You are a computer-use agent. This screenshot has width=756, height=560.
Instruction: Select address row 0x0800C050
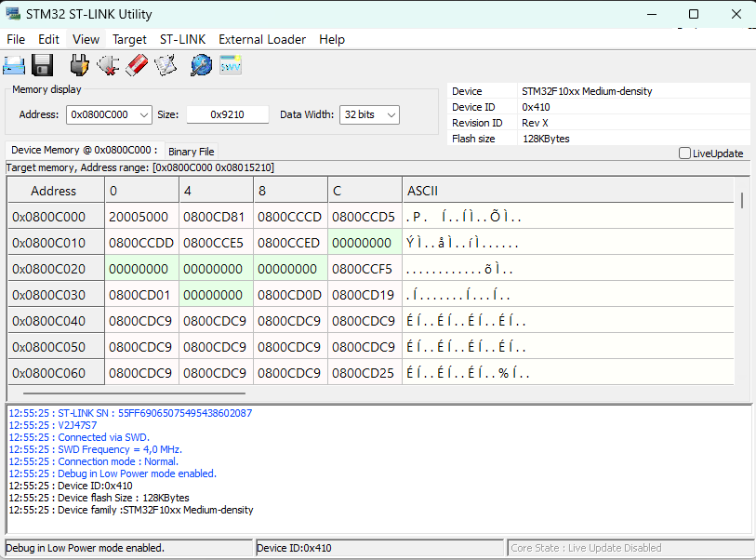(x=56, y=347)
